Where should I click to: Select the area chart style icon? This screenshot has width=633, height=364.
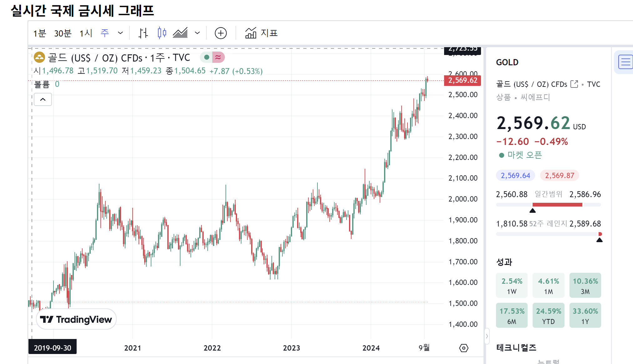pyautogui.click(x=180, y=33)
